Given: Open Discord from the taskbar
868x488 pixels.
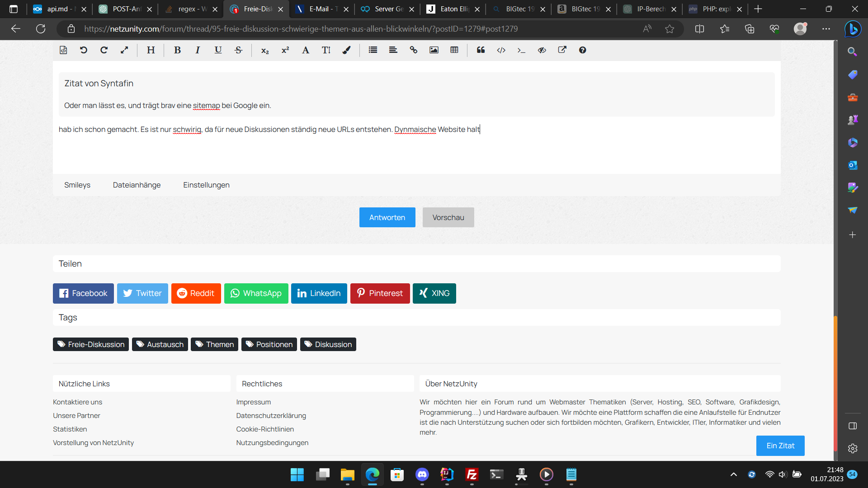Looking at the screenshot, I should click(x=422, y=474).
